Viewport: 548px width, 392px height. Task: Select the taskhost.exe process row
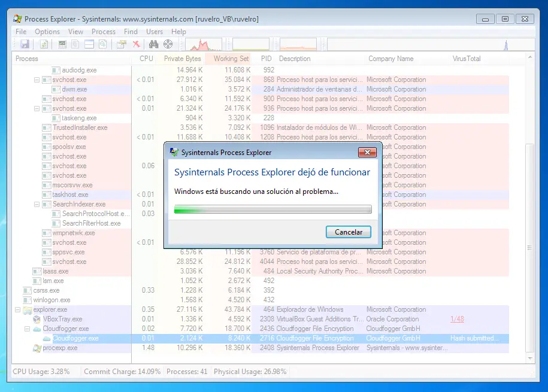click(261, 195)
